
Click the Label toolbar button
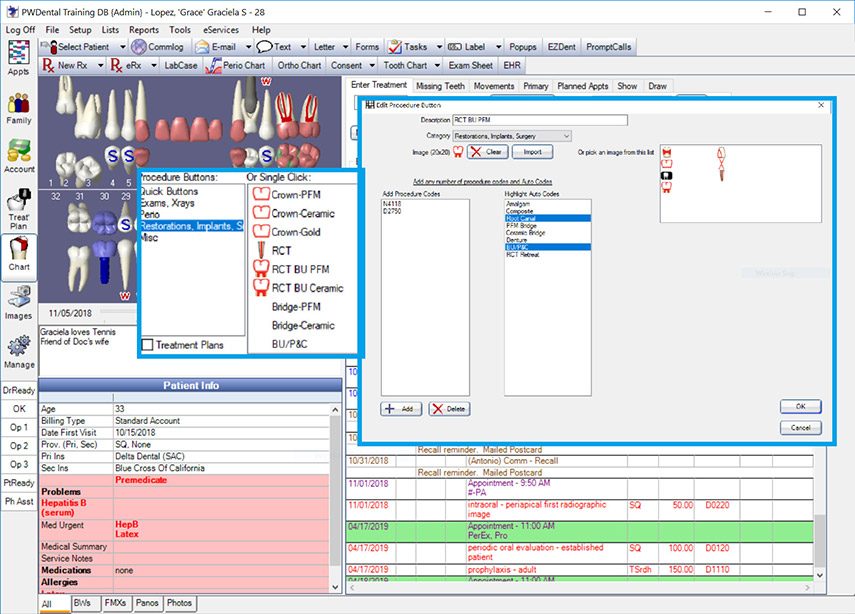coord(467,47)
